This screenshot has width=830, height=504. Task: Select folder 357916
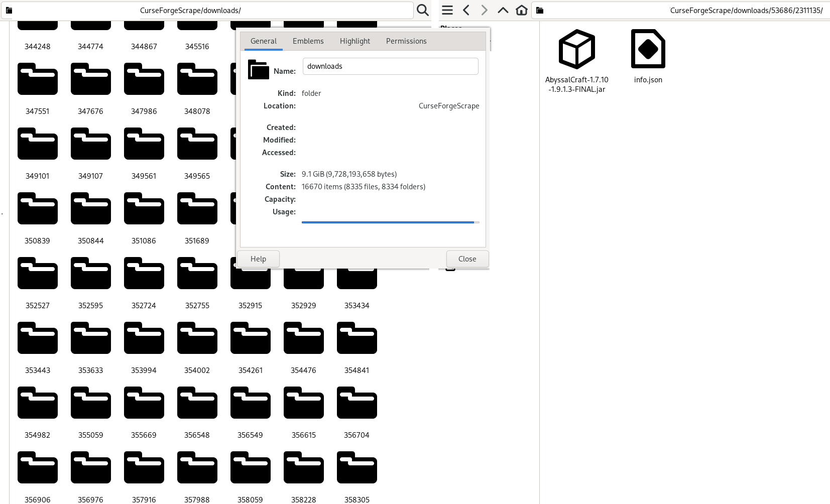pyautogui.click(x=144, y=467)
